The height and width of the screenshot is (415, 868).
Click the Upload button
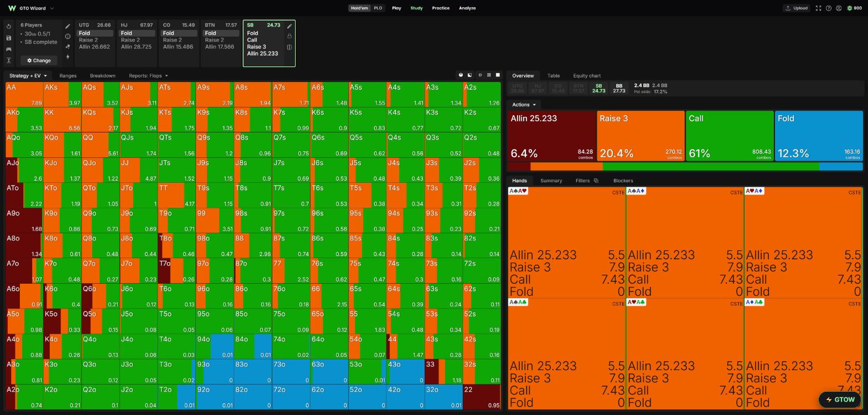click(x=796, y=8)
